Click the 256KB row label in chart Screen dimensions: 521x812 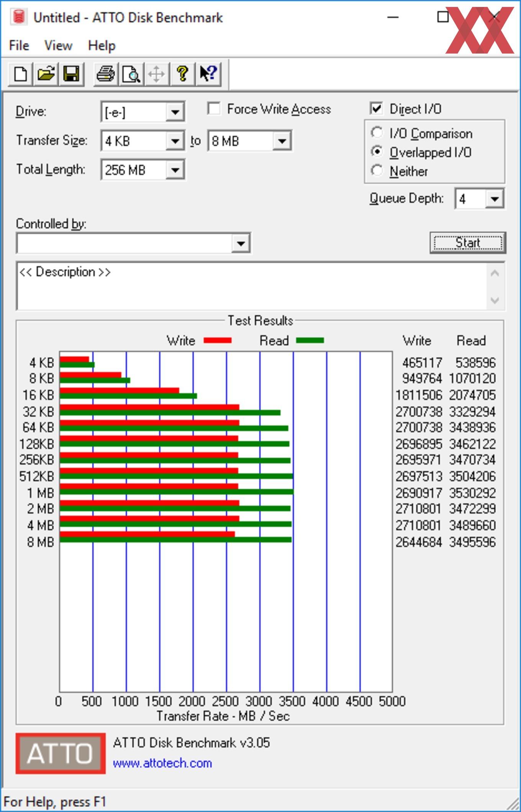[37, 459]
